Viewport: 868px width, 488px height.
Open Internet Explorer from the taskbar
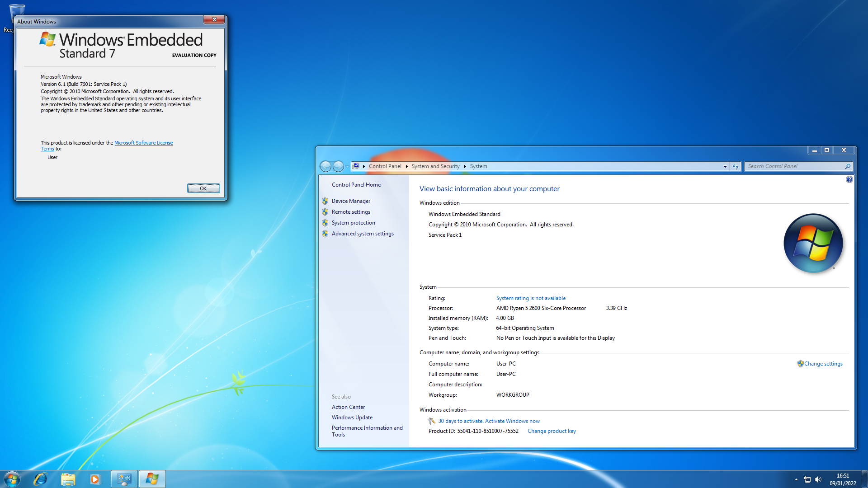tap(40, 479)
